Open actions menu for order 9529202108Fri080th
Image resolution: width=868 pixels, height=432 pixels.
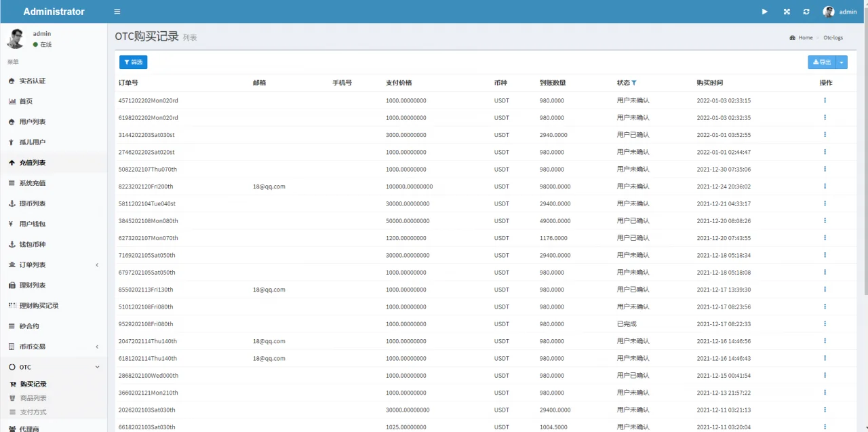tap(825, 324)
